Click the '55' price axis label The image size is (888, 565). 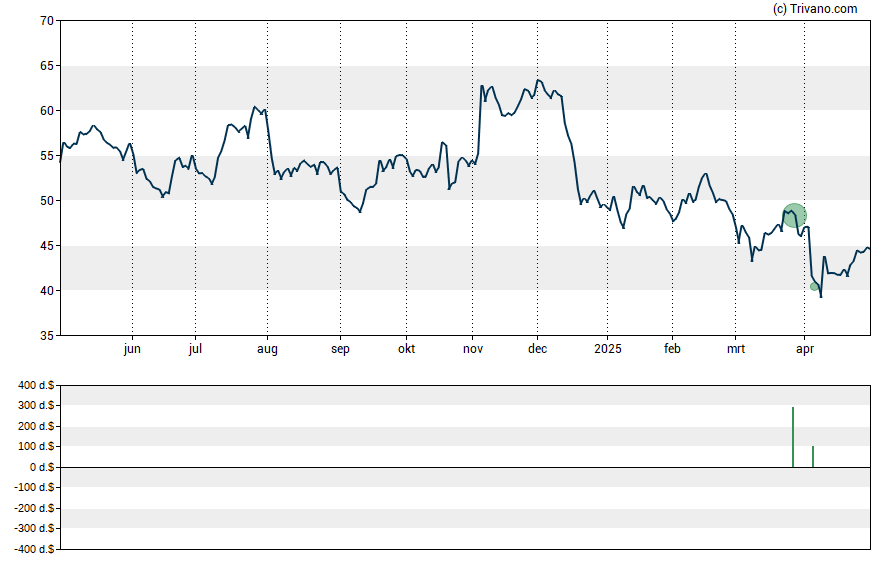pos(47,156)
